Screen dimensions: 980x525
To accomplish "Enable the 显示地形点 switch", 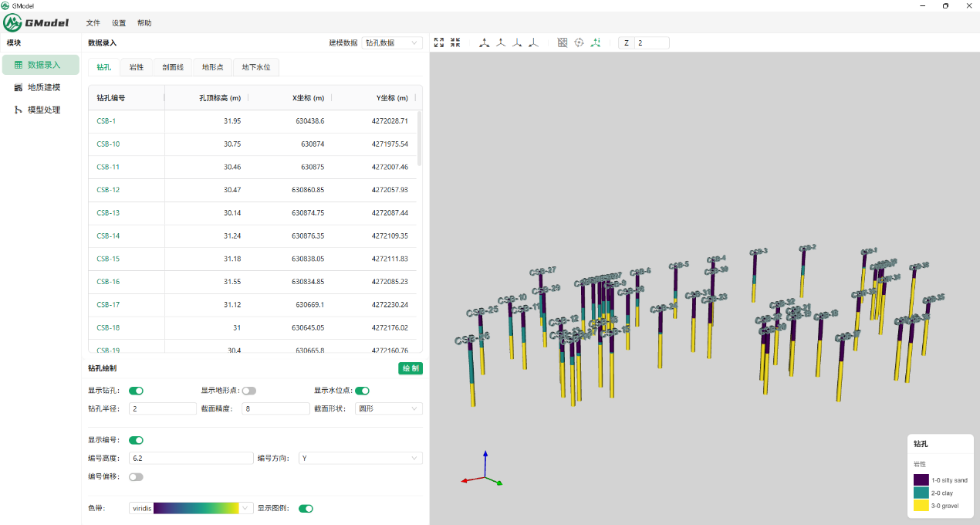I will [248, 391].
